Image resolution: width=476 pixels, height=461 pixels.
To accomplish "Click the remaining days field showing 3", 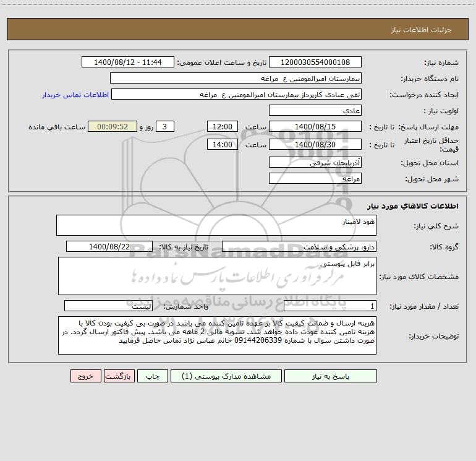I will 165,126.
